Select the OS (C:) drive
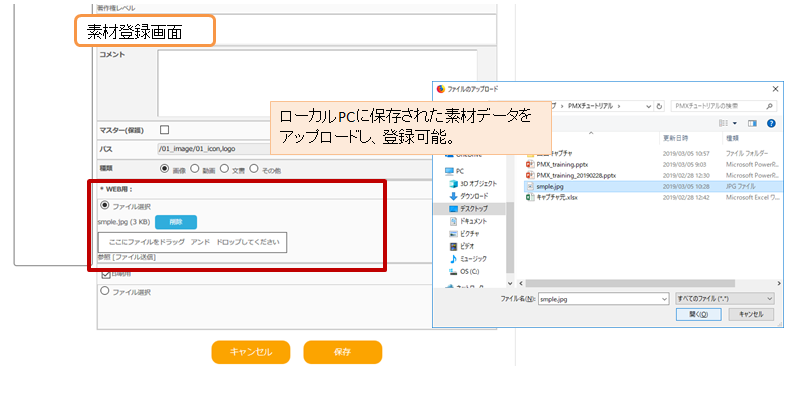The height and width of the screenshot is (396, 808). [464, 271]
